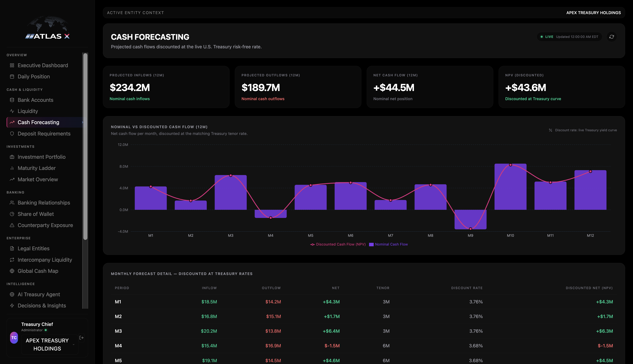Viewport: 633px width, 364px height.
Task: Expand the Cash Forecasting chevron arrow
Action: click(82, 122)
